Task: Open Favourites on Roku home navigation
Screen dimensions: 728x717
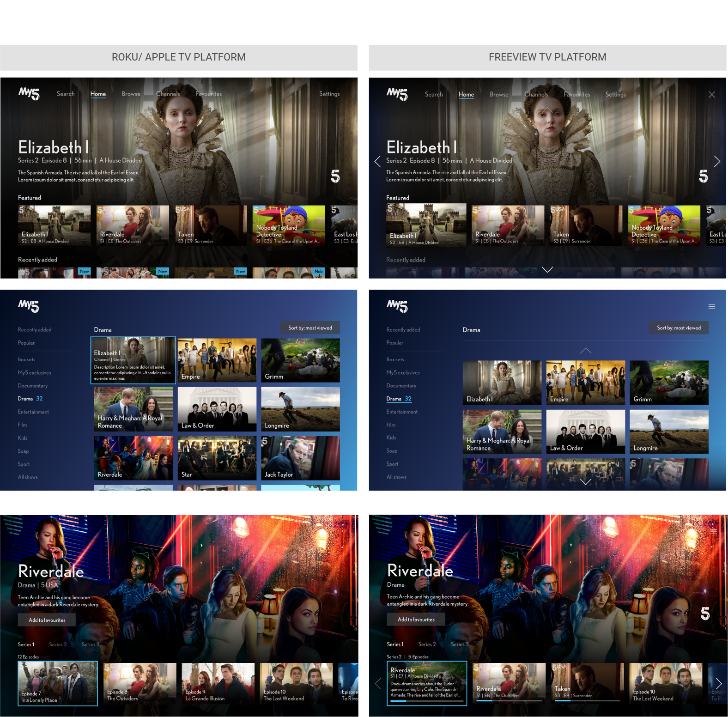Action: click(x=208, y=94)
